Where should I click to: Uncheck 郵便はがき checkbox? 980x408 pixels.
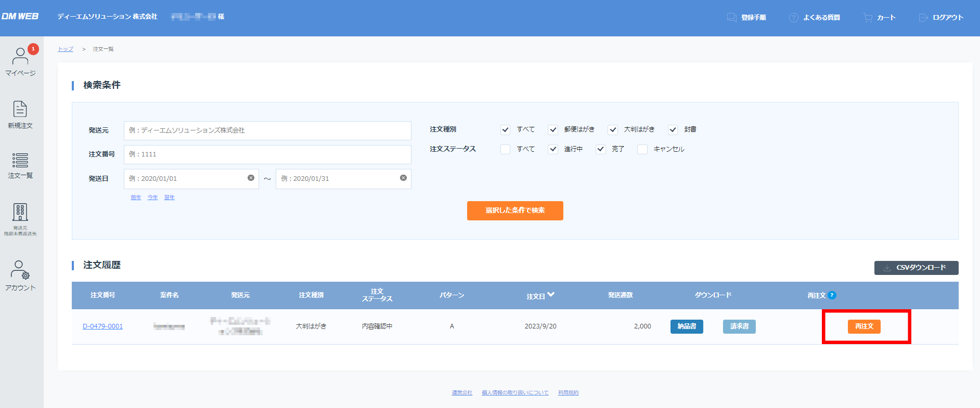553,129
